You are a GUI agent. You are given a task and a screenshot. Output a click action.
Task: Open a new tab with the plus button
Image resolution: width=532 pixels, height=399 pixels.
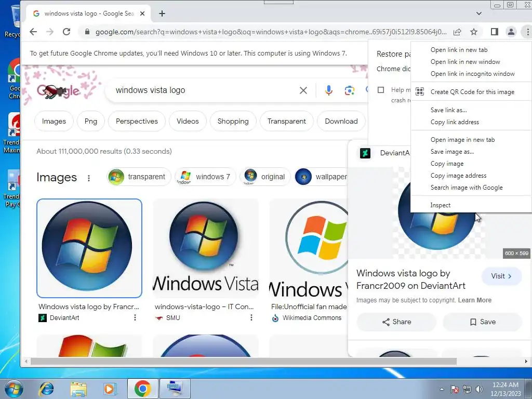point(162,14)
